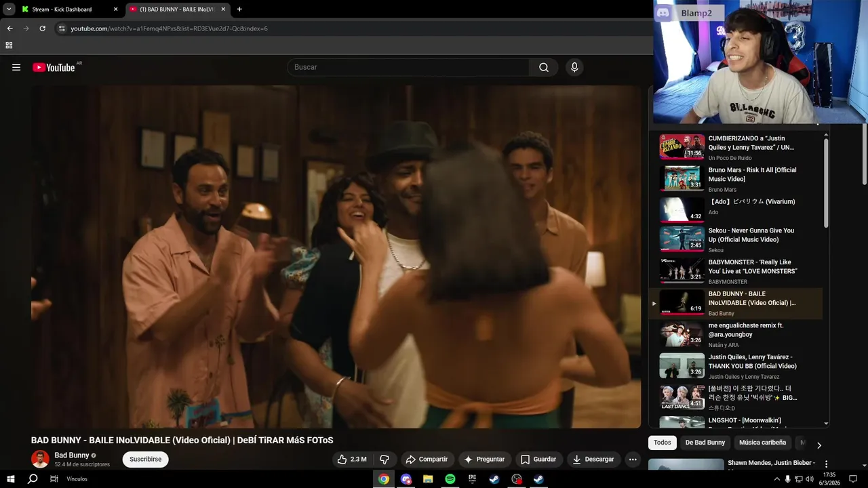The height and width of the screenshot is (488, 868).
Task: Open the Preguntar AI button
Action: [x=484, y=459]
